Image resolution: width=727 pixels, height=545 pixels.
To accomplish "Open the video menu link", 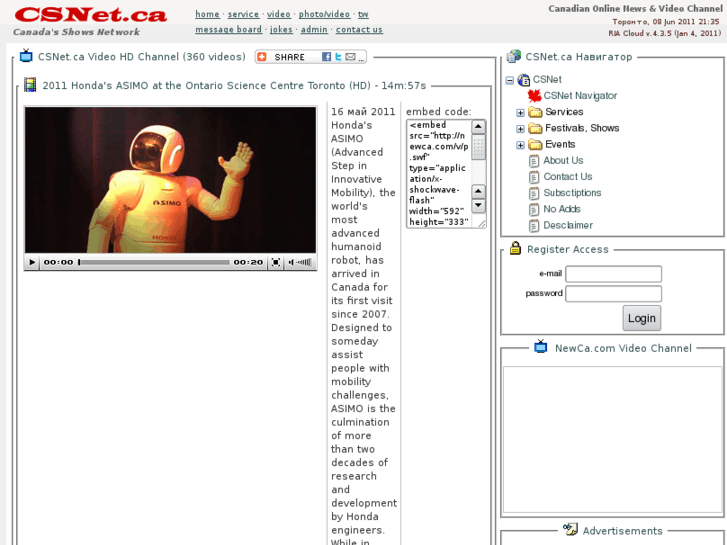I will tap(278, 14).
